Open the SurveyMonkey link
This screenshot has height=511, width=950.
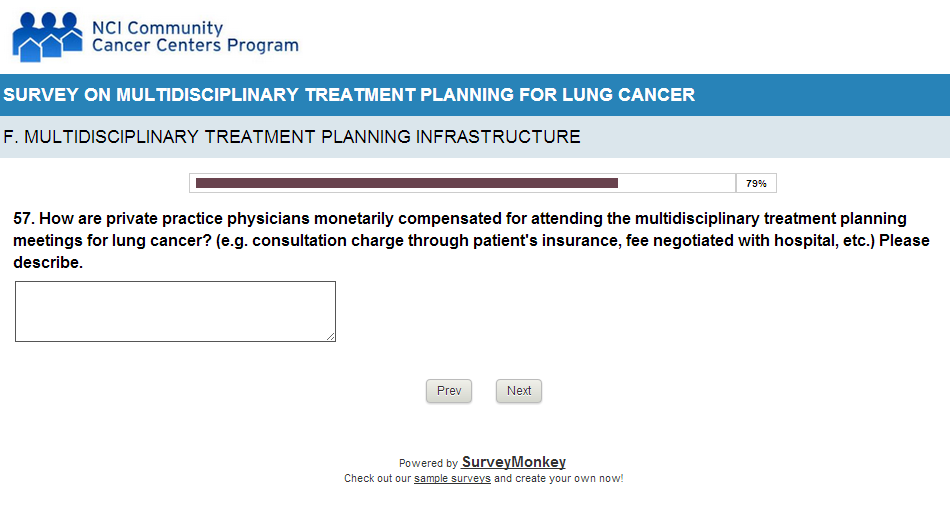(x=513, y=462)
